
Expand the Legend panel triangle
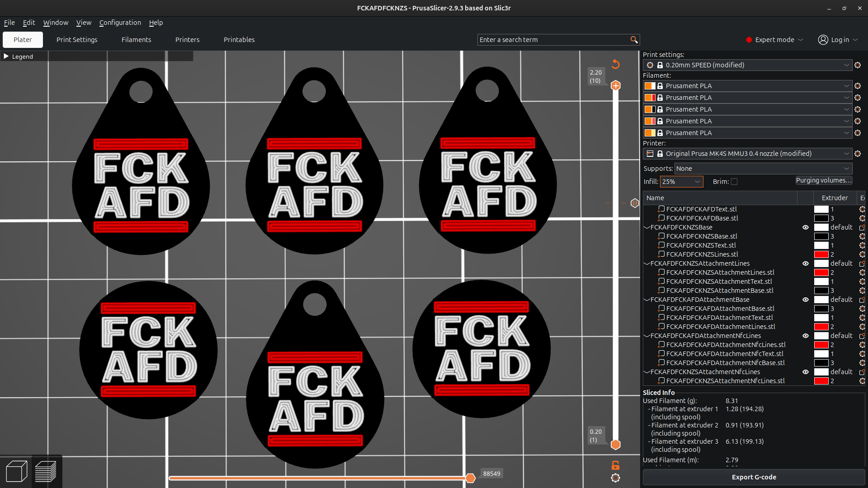click(6, 56)
